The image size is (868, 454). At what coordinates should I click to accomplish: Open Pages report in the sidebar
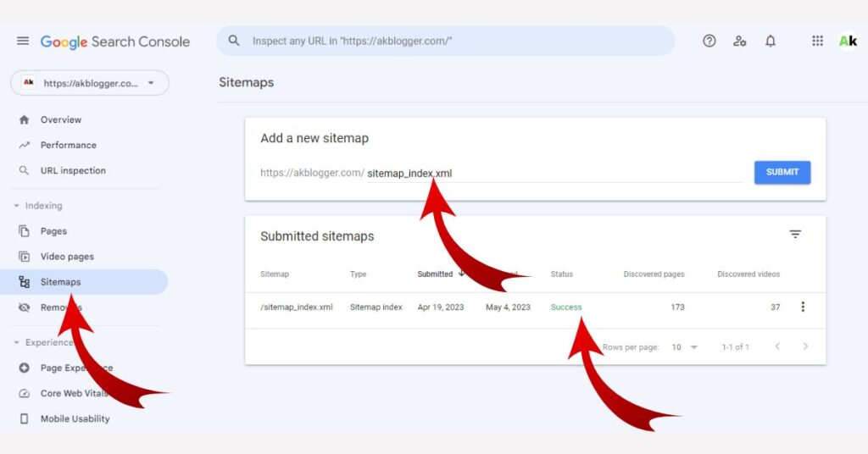[x=53, y=231]
